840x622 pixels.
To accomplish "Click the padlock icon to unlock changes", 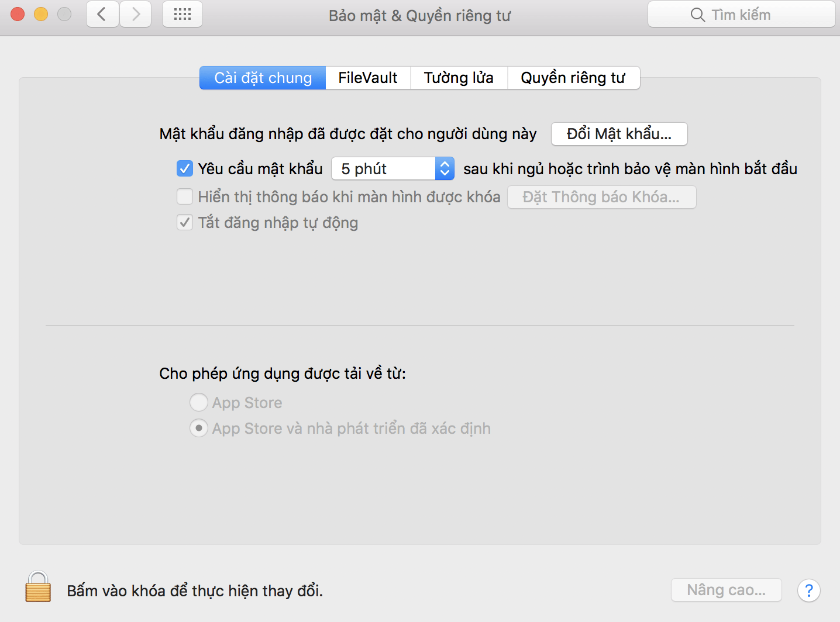I will click(38, 587).
